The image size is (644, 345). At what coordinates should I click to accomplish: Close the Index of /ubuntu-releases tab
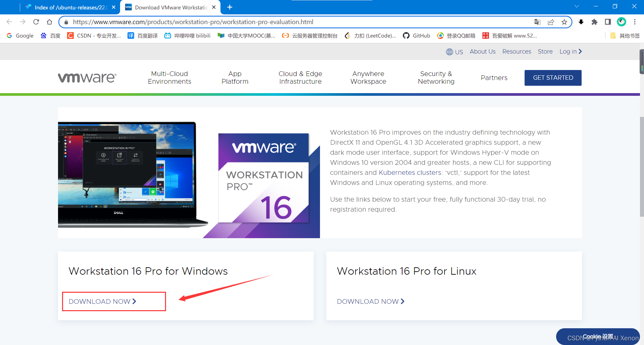pyautogui.click(x=114, y=7)
